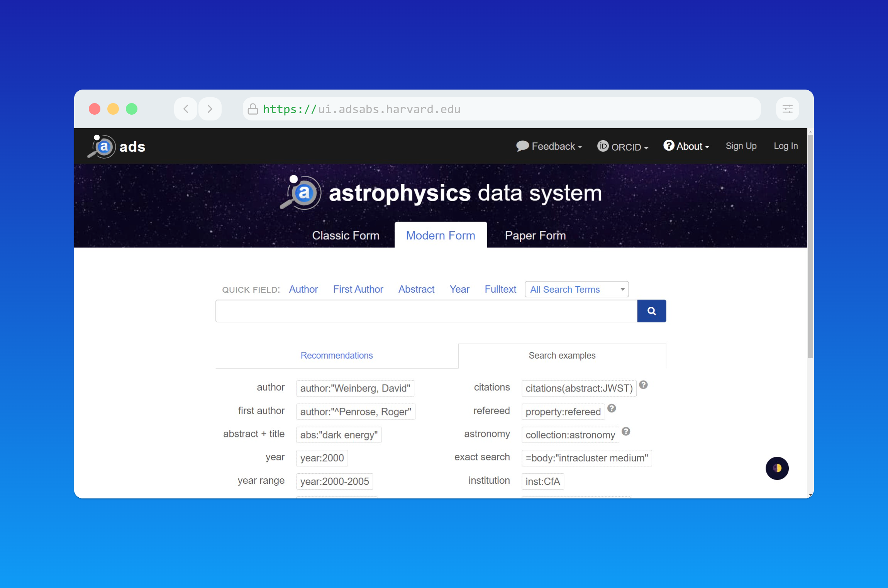This screenshot has height=588, width=888.
Task: Select the Abstract quick field link
Action: [x=416, y=289]
